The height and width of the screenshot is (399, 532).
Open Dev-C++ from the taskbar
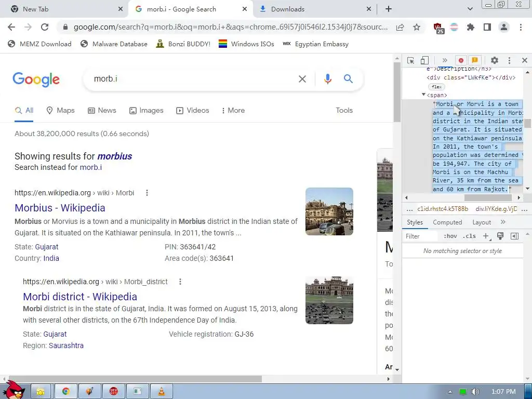click(x=114, y=392)
